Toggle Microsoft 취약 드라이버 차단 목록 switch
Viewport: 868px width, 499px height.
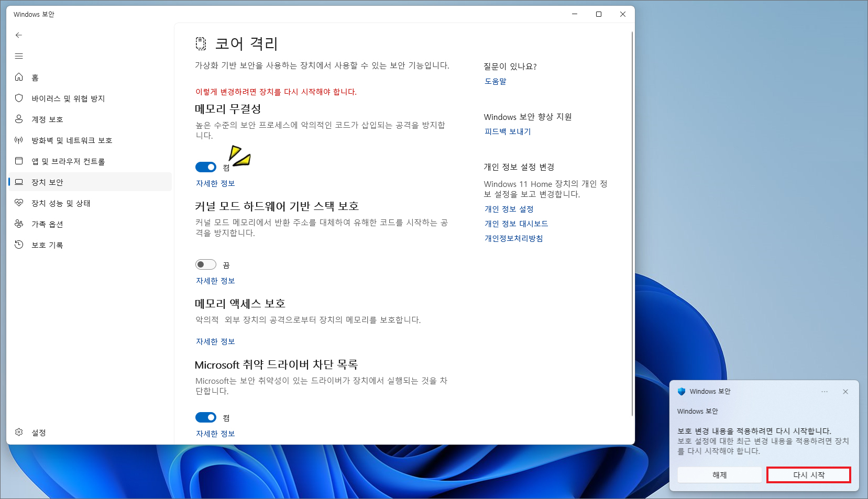click(206, 417)
